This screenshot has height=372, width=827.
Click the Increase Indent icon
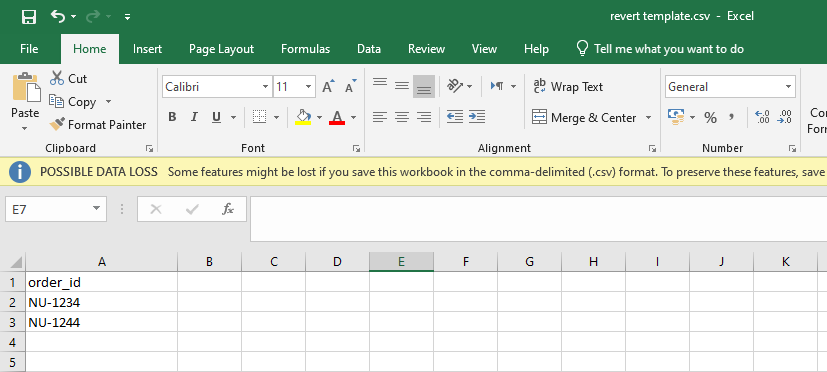point(477,117)
